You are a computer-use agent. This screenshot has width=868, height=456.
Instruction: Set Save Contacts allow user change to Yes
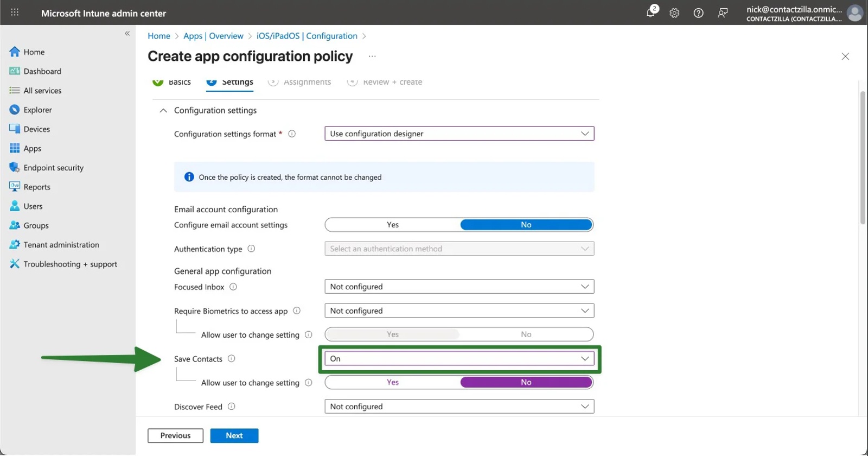tap(393, 382)
